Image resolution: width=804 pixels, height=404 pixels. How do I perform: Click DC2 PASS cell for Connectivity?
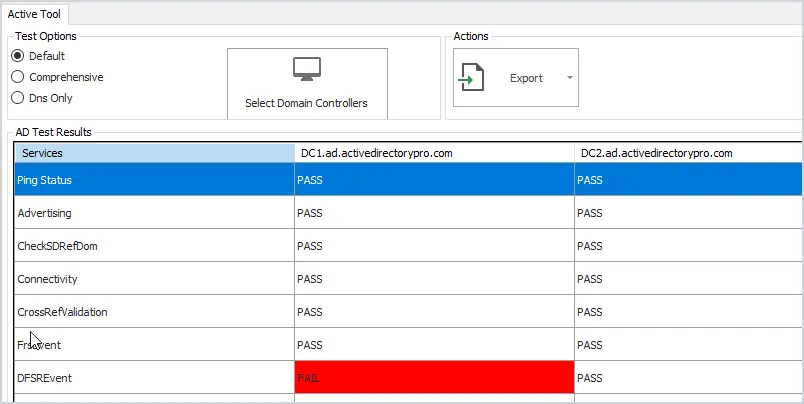[688, 278]
